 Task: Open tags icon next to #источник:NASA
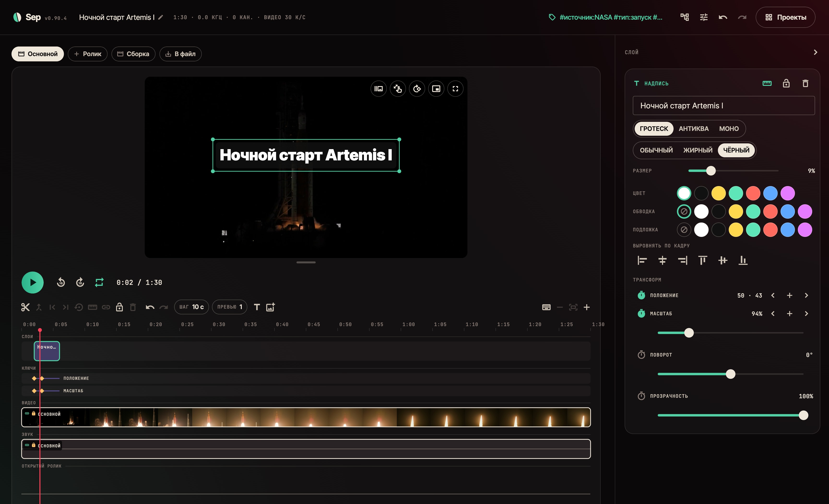click(552, 17)
